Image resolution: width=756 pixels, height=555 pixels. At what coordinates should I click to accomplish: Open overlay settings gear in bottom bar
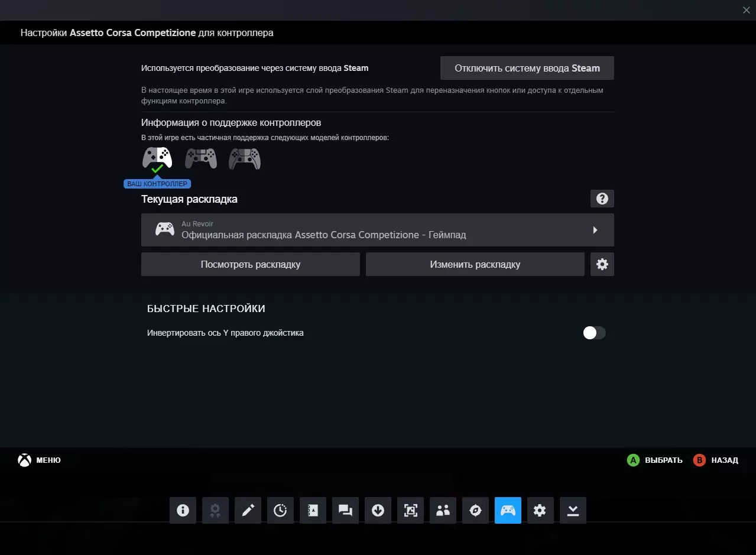pos(540,510)
